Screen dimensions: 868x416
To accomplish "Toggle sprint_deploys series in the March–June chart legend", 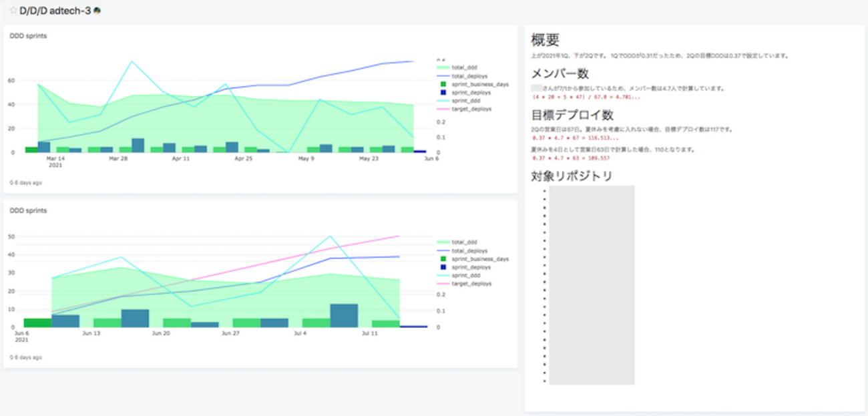I will [467, 92].
